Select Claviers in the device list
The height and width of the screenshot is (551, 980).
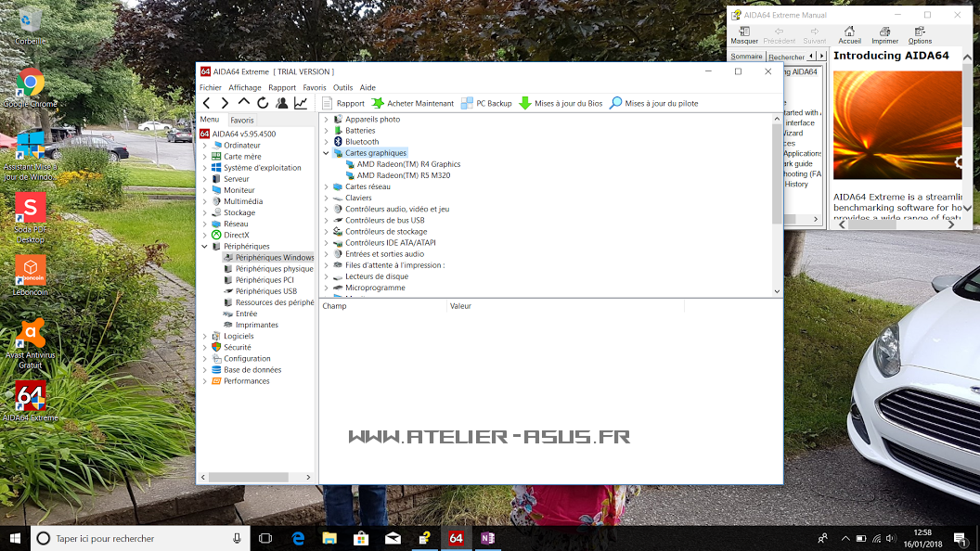(358, 198)
